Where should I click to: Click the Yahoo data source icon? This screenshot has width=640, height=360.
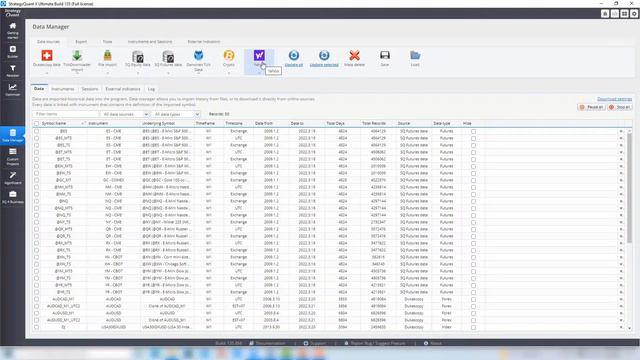pos(259,55)
